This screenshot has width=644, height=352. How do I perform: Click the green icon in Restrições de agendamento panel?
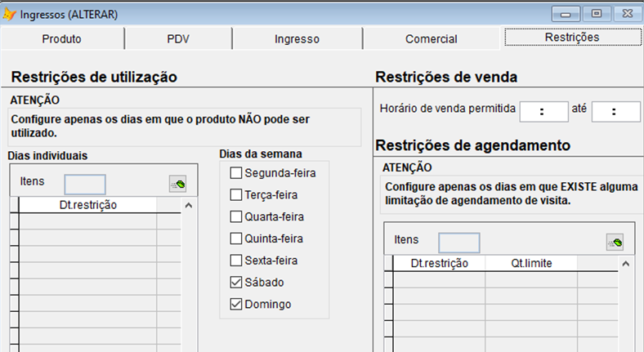[x=615, y=242]
